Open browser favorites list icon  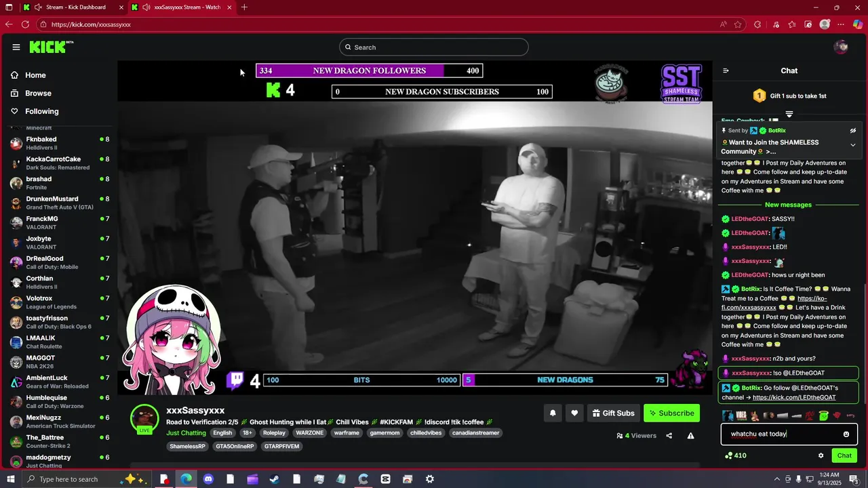pyautogui.click(x=791, y=24)
